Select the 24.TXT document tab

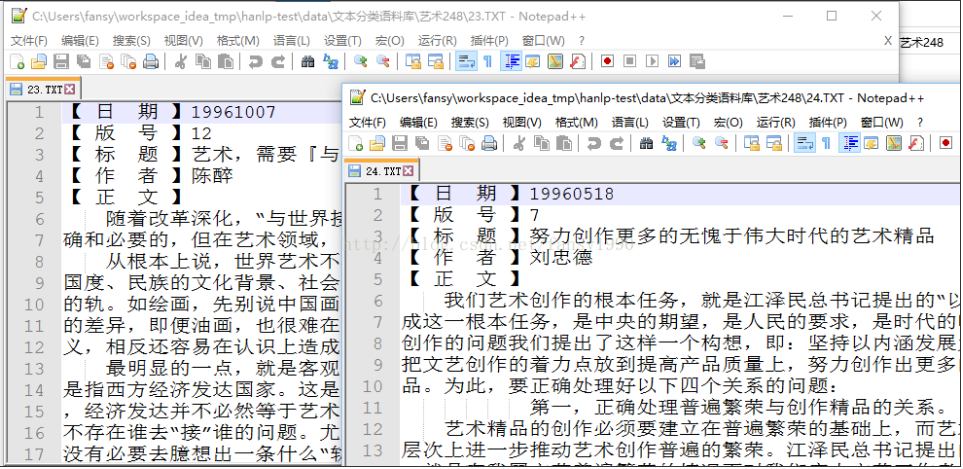381,171
